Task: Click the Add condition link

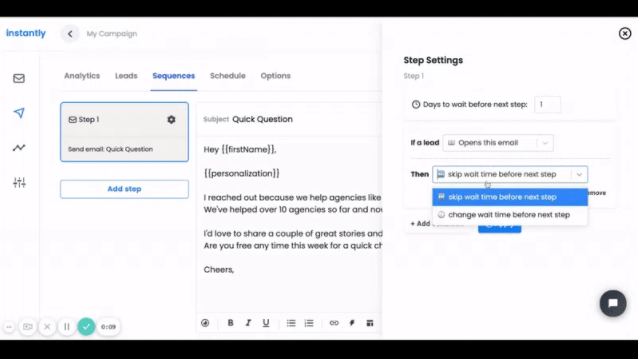Action: 421,223
